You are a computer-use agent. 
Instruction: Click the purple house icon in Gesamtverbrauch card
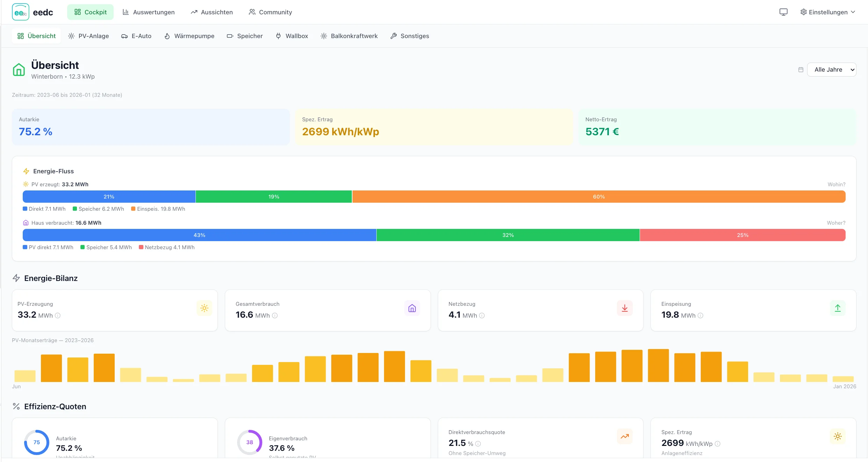pyautogui.click(x=412, y=308)
